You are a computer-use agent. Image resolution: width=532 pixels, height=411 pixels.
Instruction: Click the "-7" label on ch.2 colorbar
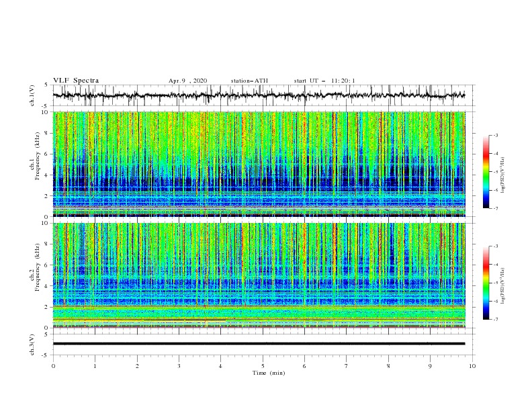tap(496, 319)
